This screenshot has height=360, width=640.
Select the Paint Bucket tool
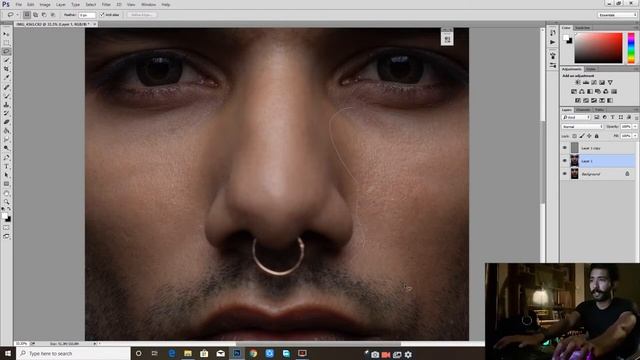click(x=6, y=131)
